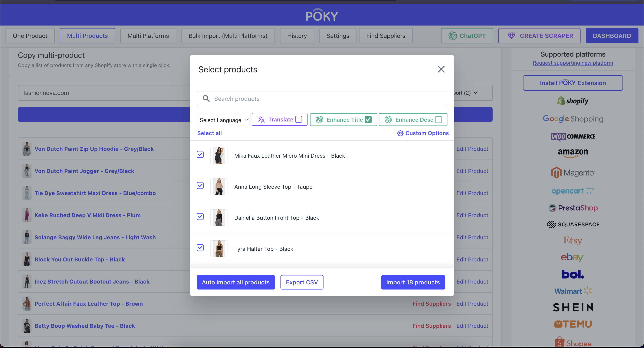Go to the History tab

coord(297,36)
